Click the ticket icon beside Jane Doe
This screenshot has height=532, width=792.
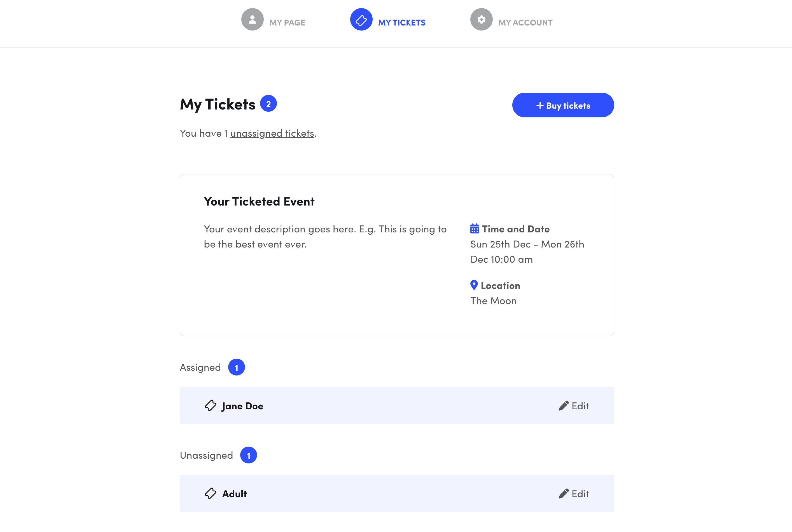[x=210, y=405]
